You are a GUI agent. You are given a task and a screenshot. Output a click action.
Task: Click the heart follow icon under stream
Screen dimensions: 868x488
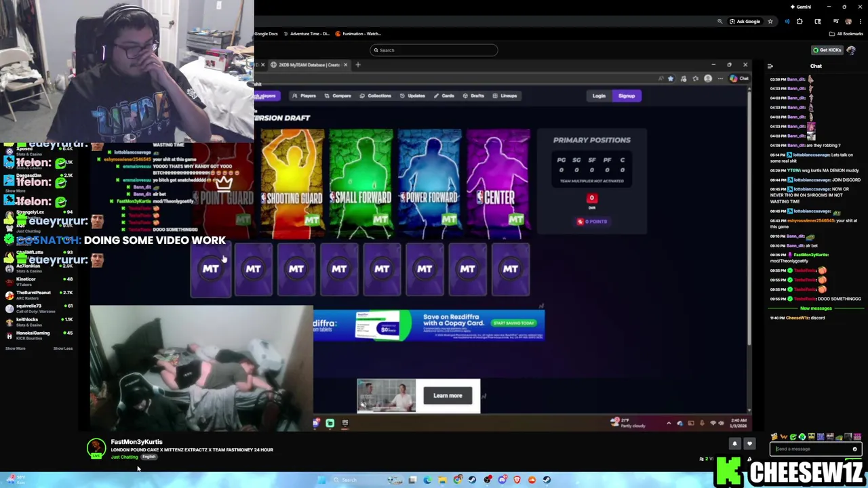tap(749, 444)
